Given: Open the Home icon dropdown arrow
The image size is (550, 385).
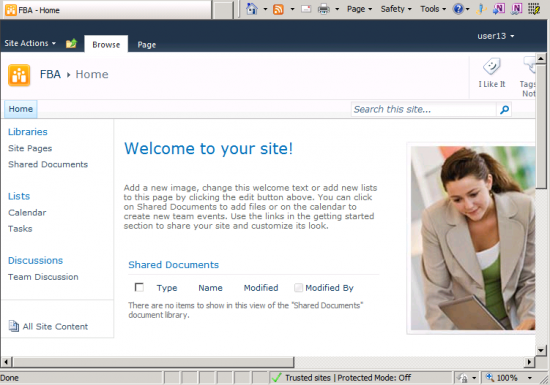Looking at the screenshot, I should 265,9.
